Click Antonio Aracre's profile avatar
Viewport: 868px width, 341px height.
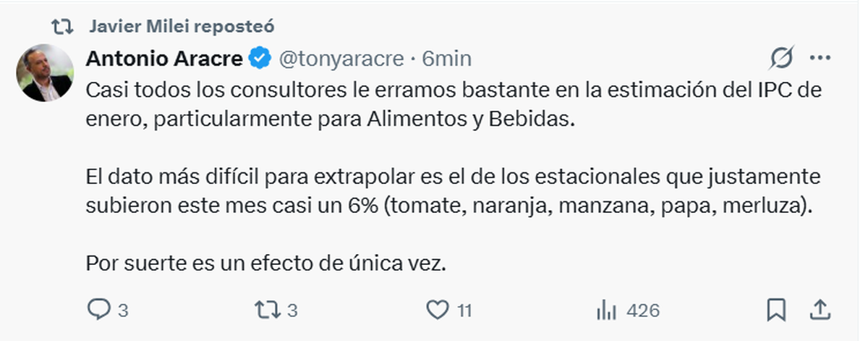point(45,73)
